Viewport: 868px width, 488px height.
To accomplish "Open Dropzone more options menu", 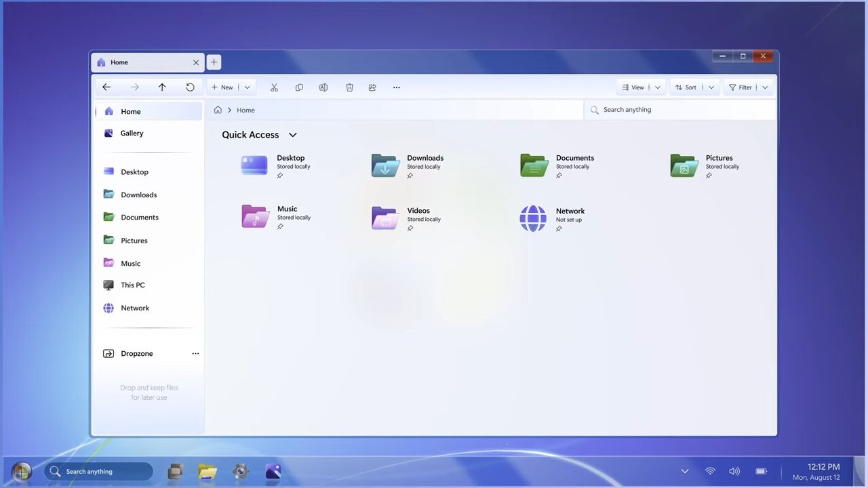I will click(x=195, y=354).
